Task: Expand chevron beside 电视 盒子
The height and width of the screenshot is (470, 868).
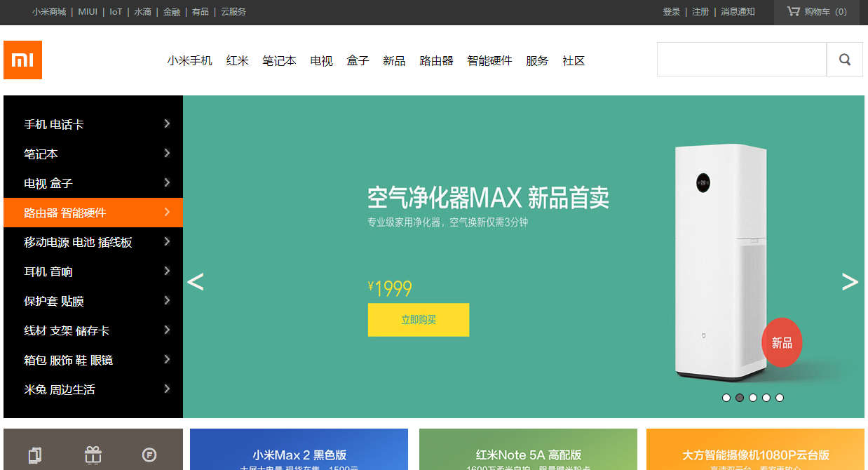Action: pyautogui.click(x=167, y=182)
